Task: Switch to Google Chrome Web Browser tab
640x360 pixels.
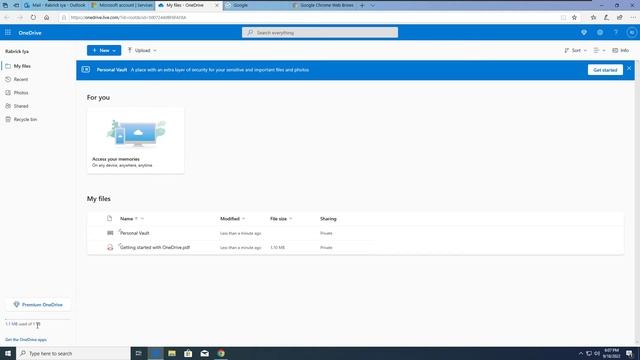Action: [323, 5]
